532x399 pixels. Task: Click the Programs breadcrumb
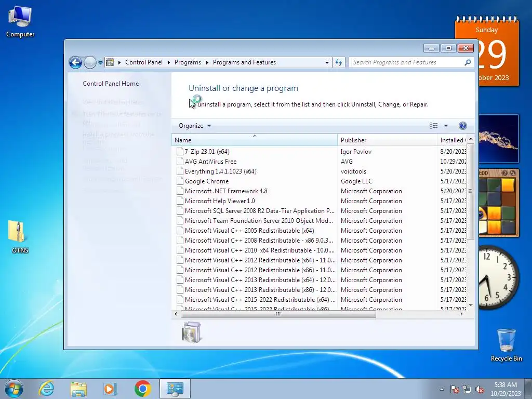click(188, 62)
